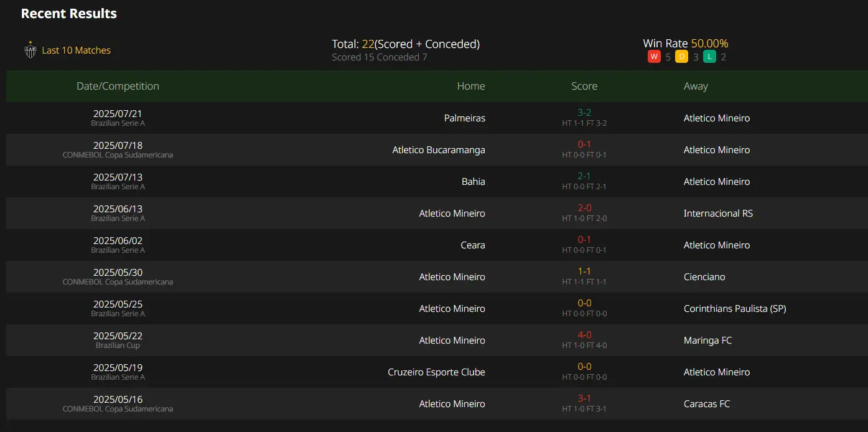868x432 pixels.
Task: Open Caracas FC away team
Action: (707, 403)
